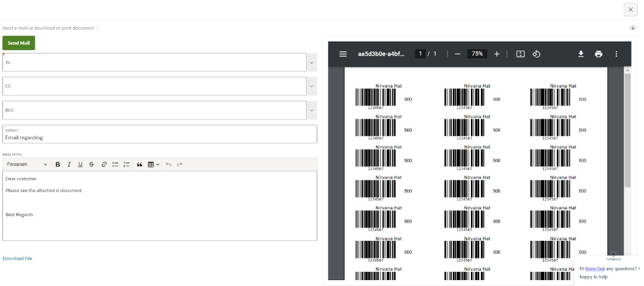Click the 75% zoom level field
The image size is (644, 286).
[477, 54]
